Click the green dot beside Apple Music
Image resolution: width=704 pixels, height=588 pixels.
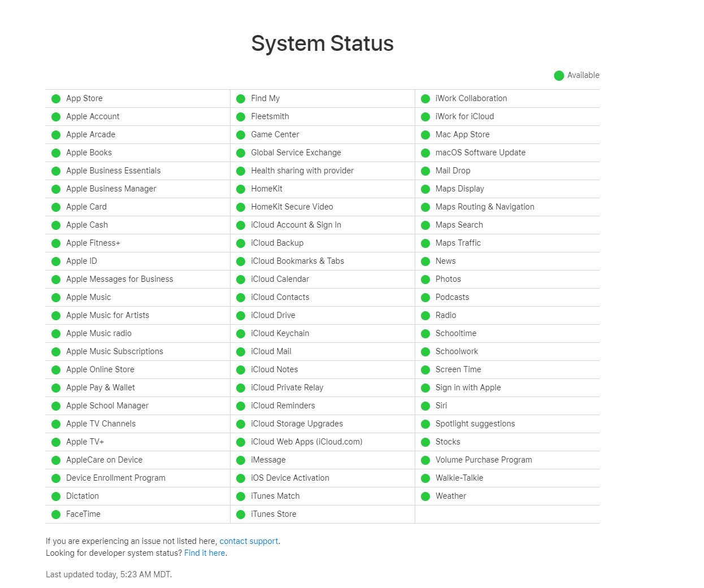pos(56,298)
